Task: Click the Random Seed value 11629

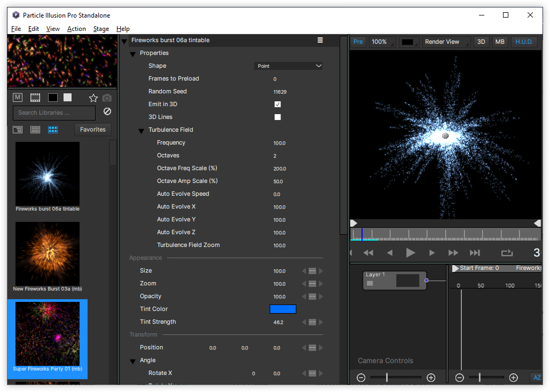Action: [280, 92]
